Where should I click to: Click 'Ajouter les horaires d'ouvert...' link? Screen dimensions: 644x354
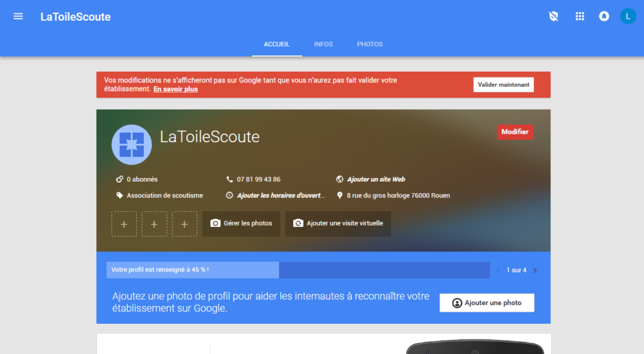280,196
